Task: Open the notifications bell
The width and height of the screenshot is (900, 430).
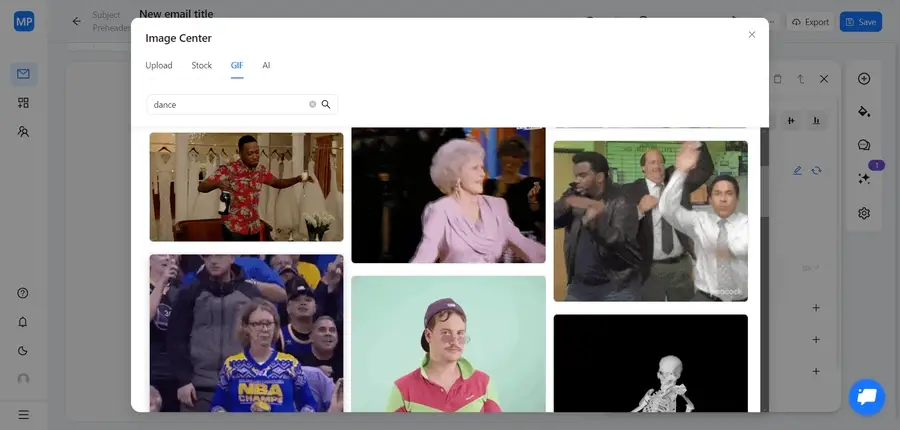Action: [x=23, y=322]
